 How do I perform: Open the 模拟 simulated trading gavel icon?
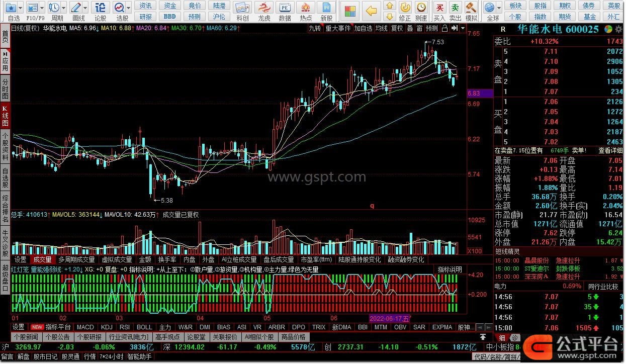[x=471, y=8]
